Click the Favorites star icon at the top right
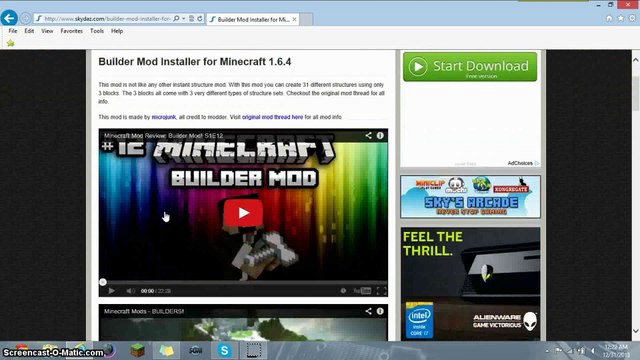Image resolution: width=640 pixels, height=360 pixels. (x=620, y=18)
